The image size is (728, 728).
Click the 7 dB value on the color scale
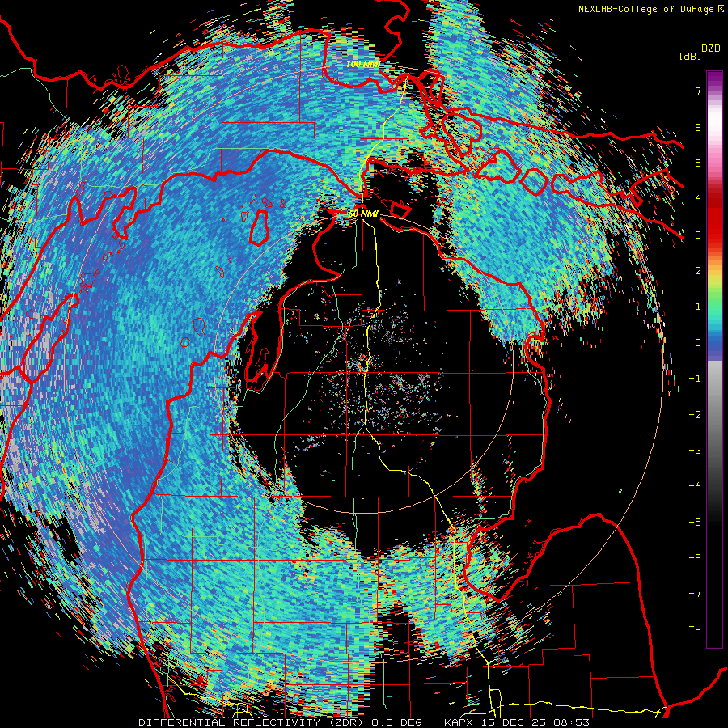click(698, 91)
